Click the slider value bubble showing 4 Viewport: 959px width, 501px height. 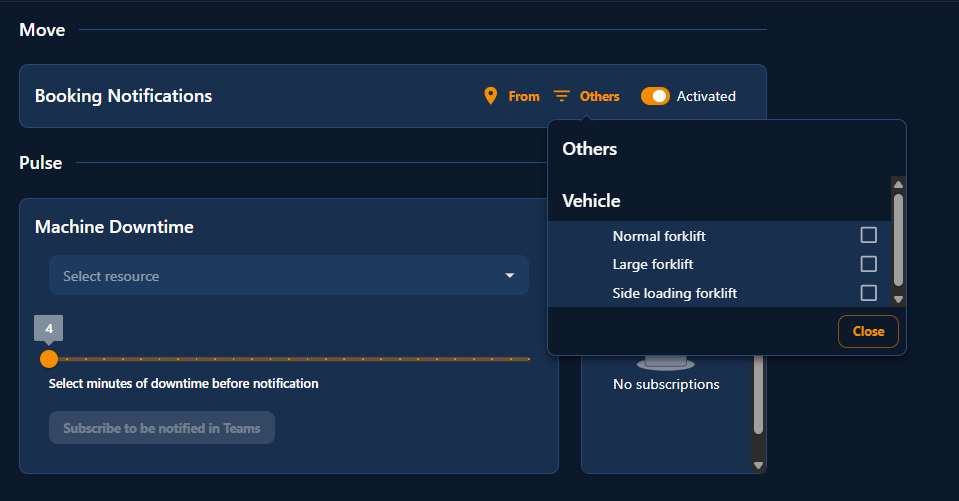click(48, 327)
